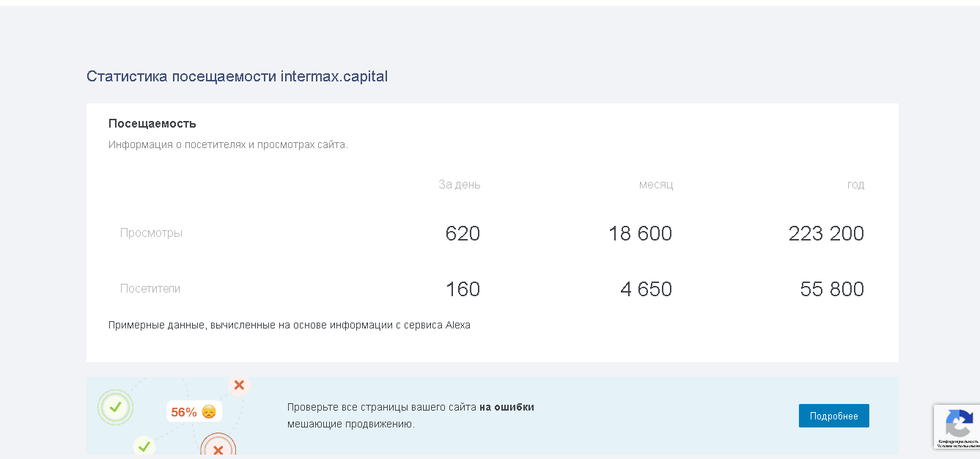Click the reCAPTCHA privacy terms text
This screenshot has height=459, width=980.
(x=958, y=443)
